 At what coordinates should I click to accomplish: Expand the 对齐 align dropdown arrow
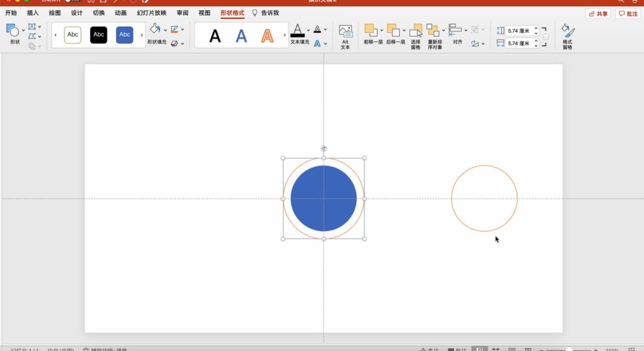click(466, 30)
